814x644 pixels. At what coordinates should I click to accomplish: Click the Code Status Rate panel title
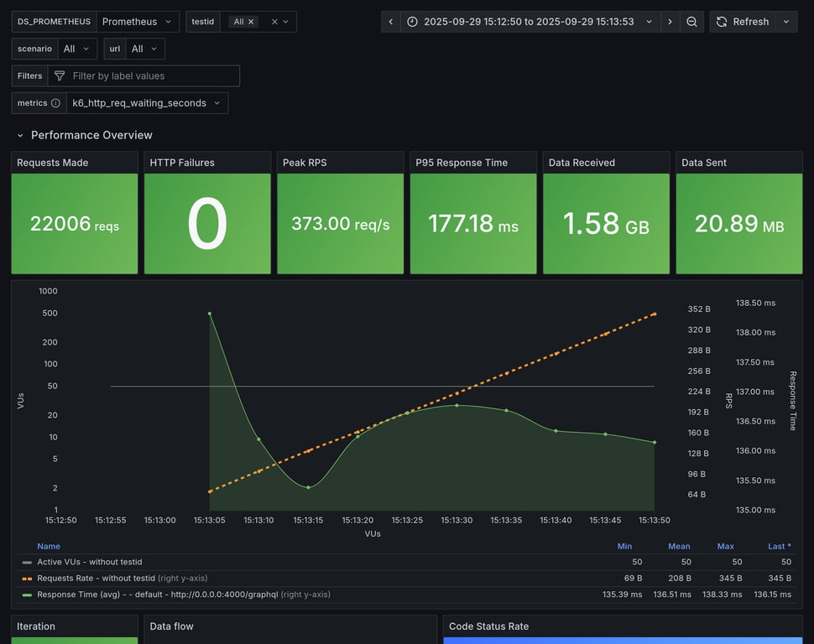[x=488, y=626]
